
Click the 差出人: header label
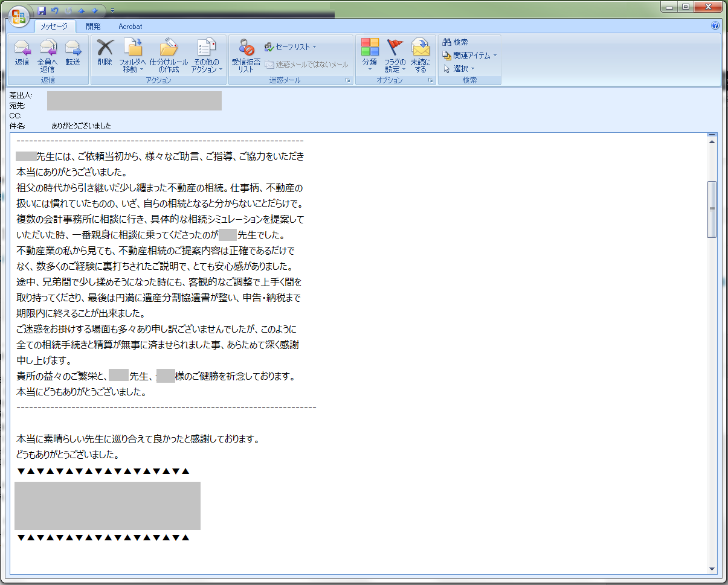pos(21,95)
